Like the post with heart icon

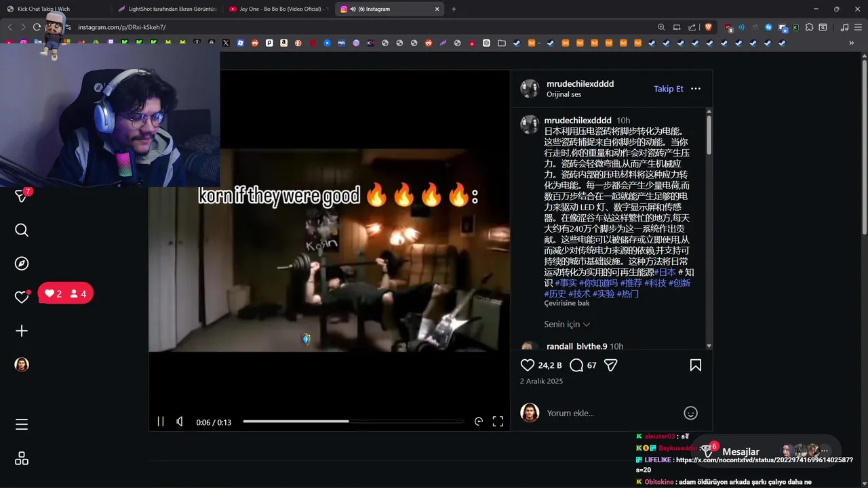coord(528,365)
